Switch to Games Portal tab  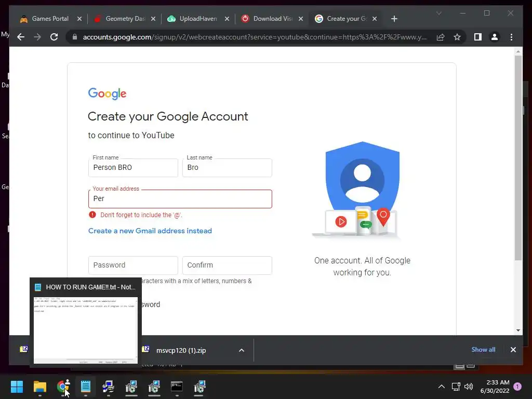click(x=50, y=19)
